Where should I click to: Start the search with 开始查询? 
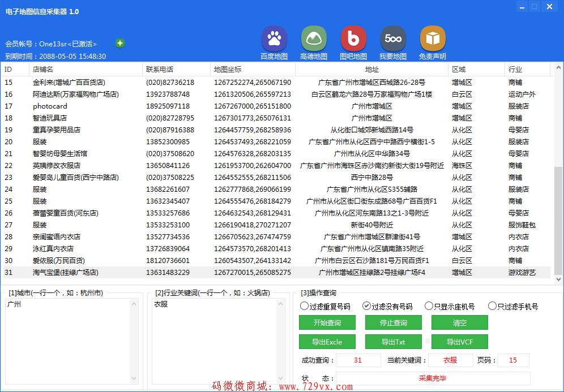[327, 322]
